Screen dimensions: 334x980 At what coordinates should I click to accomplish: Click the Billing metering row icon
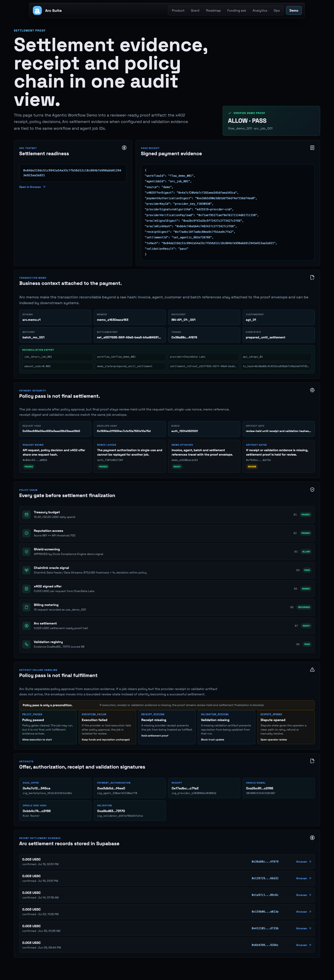pos(26,607)
